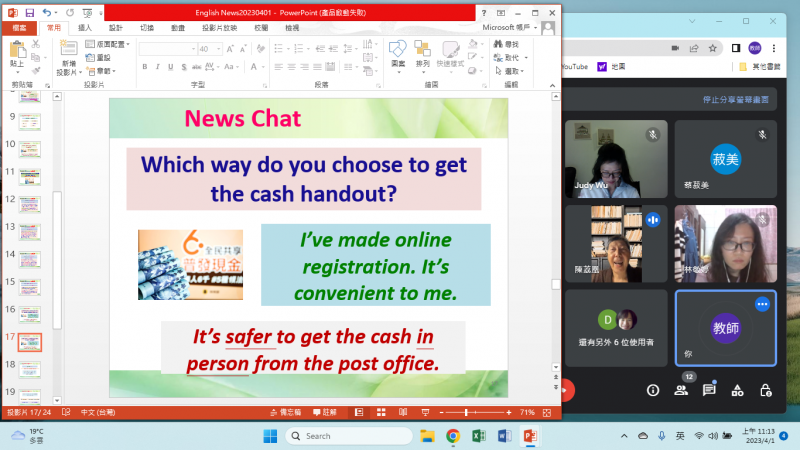Screen dimensions: 800x450
Task: Switch to the Animations ribbon tab
Action: click(178, 28)
